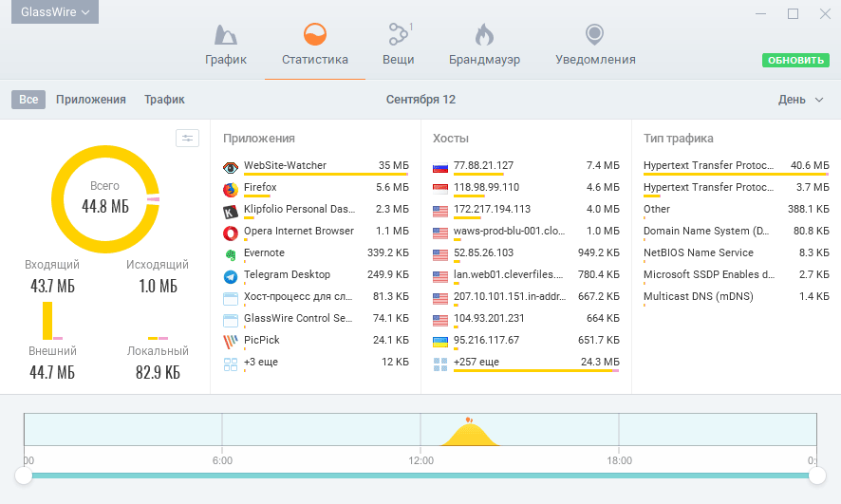Click the Russian flag next to 77.88.21.127
Screen dimensions: 841x504
pos(440,168)
